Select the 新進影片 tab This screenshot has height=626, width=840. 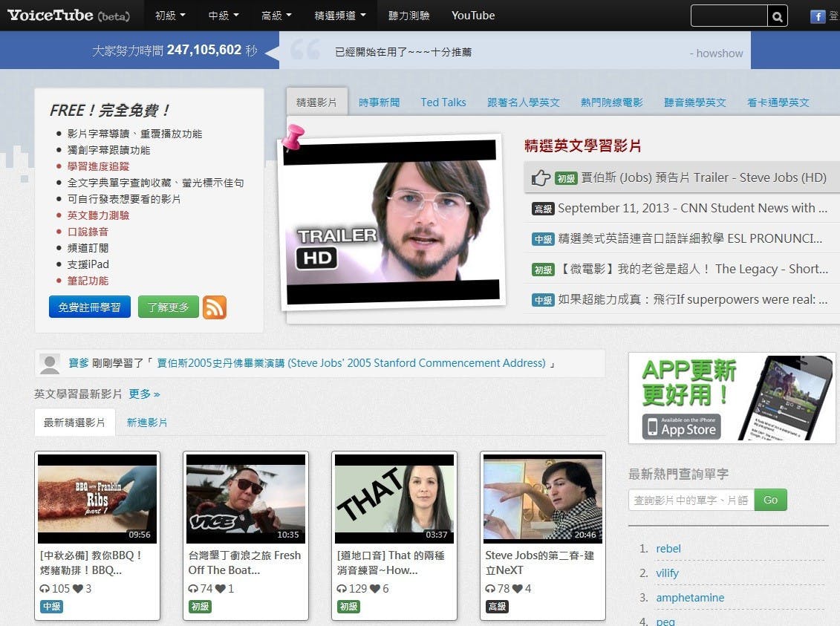point(147,423)
